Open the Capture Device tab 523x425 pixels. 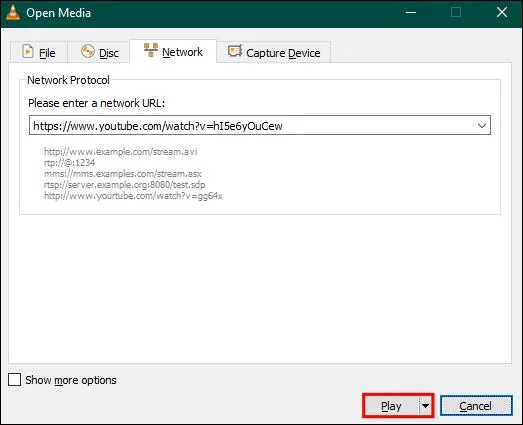pos(274,52)
